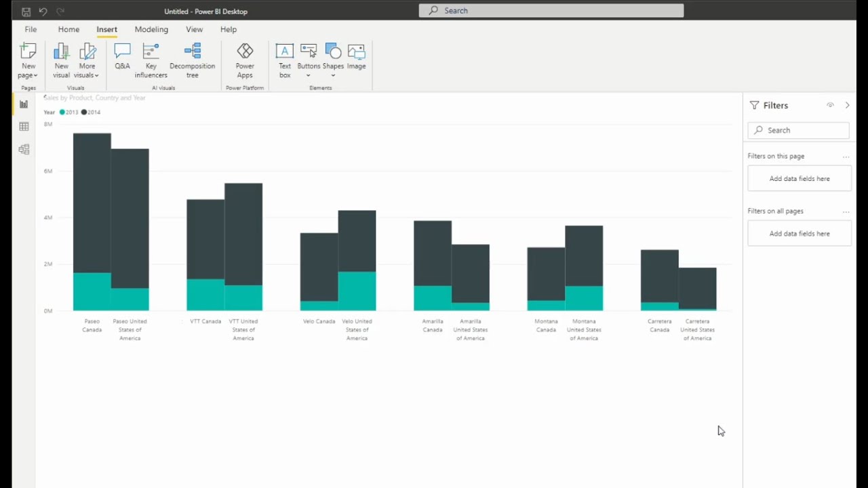868x488 pixels.
Task: Click the 'Montana Canada' axis label
Action: (x=547, y=325)
